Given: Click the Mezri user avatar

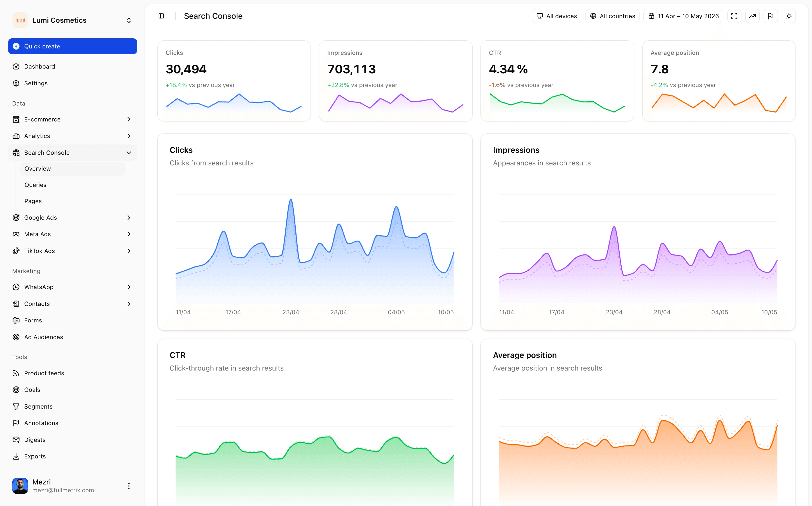Looking at the screenshot, I should (x=20, y=486).
